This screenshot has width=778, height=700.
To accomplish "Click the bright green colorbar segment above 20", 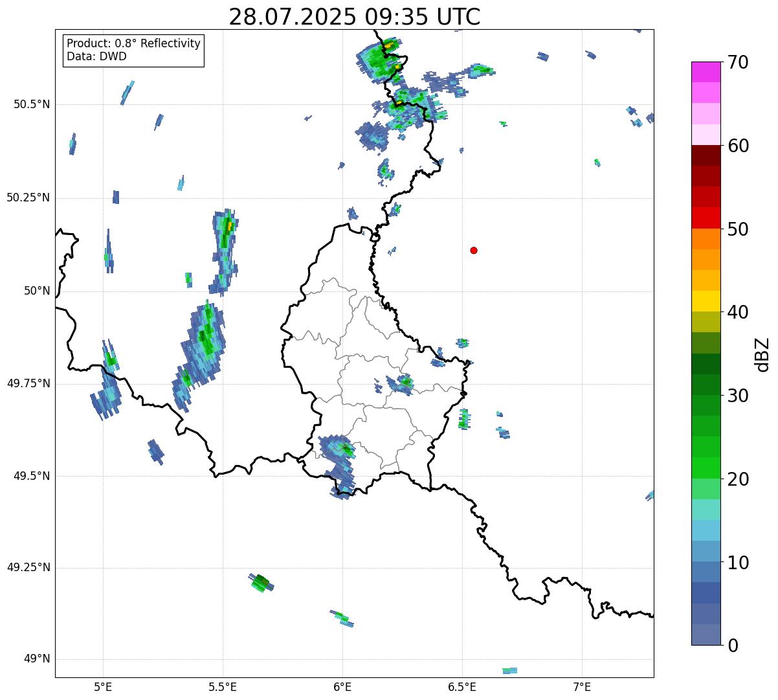I will point(706,468).
